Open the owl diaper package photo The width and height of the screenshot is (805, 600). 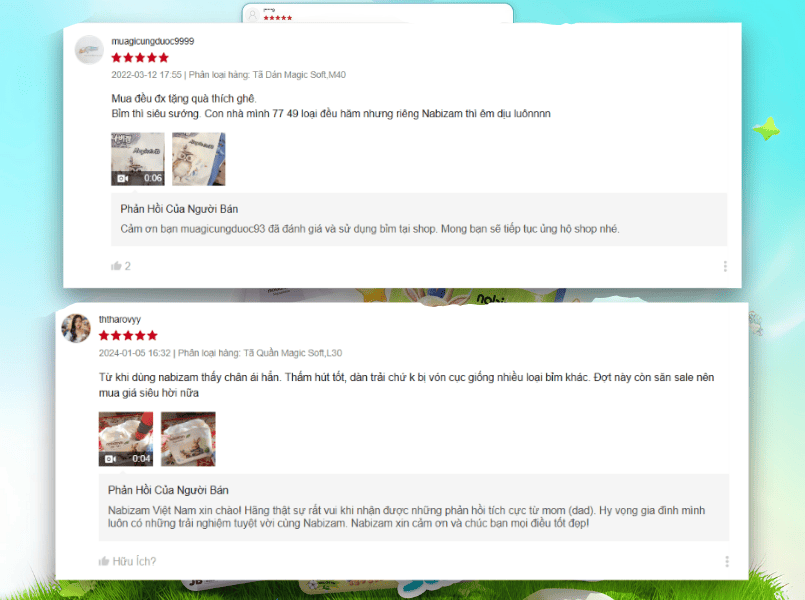[x=199, y=159]
